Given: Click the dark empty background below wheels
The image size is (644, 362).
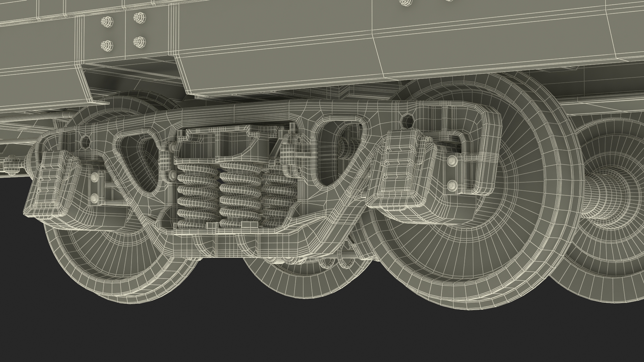Looking at the screenshot, I should coord(322,335).
